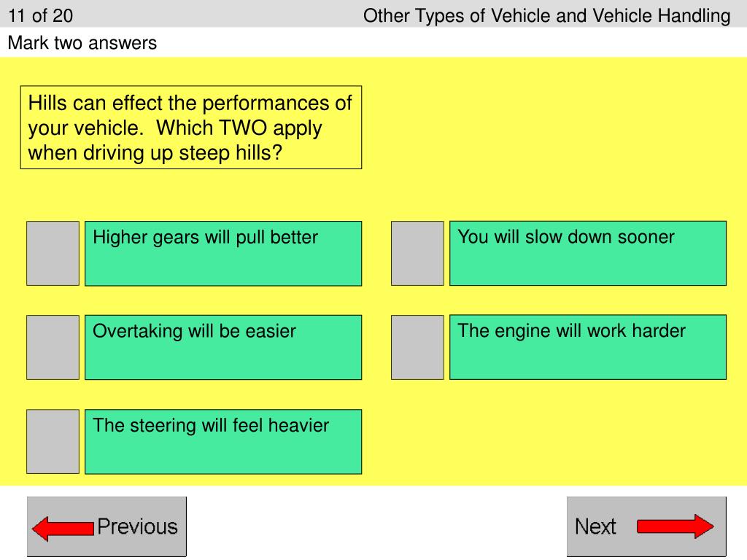Viewport: 747px width, 560px height.
Task: Click the Mark two answers instruction
Action: pos(82,43)
